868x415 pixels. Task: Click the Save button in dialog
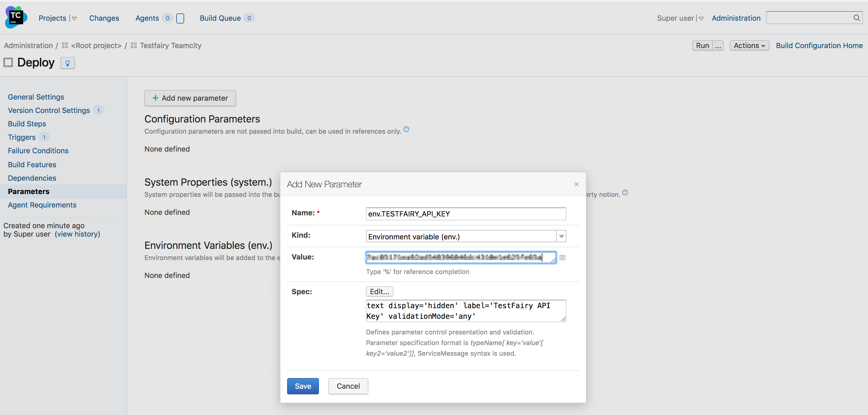click(x=303, y=386)
